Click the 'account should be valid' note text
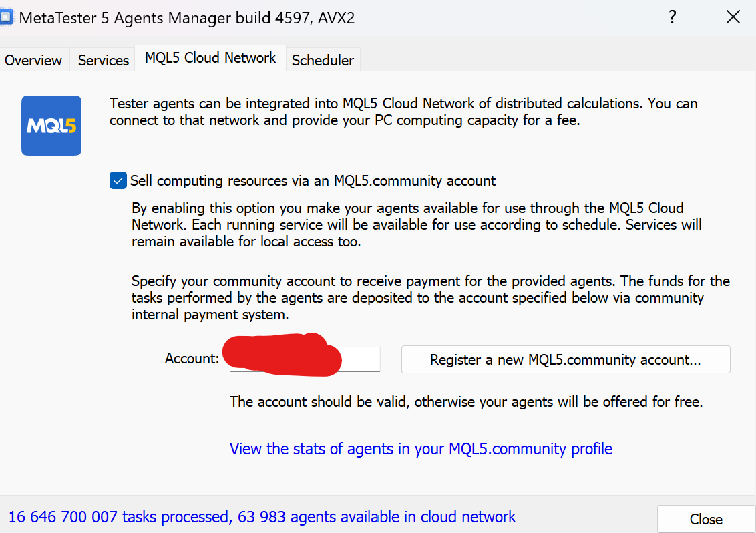This screenshot has width=756, height=533. tap(465, 402)
